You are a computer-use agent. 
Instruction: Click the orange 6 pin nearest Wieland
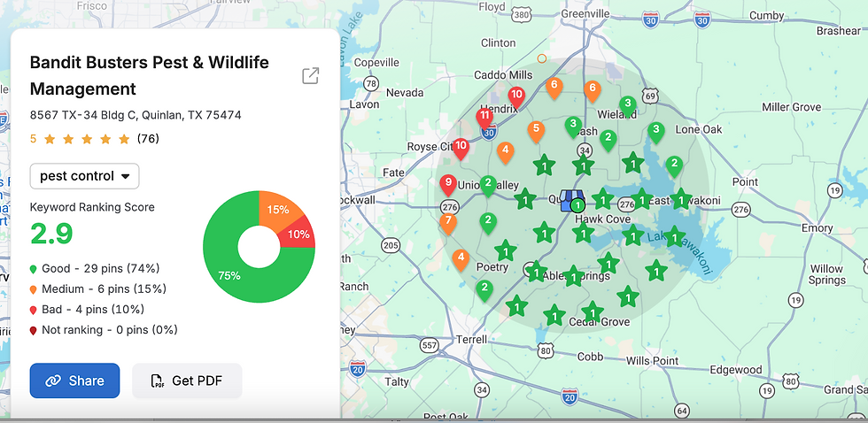593,92
